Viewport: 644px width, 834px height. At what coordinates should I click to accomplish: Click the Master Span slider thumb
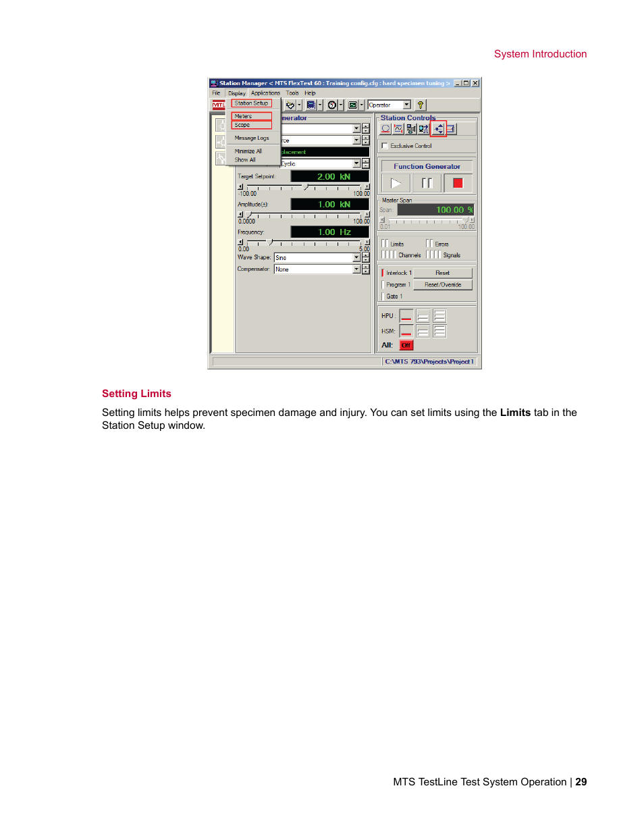(465, 220)
